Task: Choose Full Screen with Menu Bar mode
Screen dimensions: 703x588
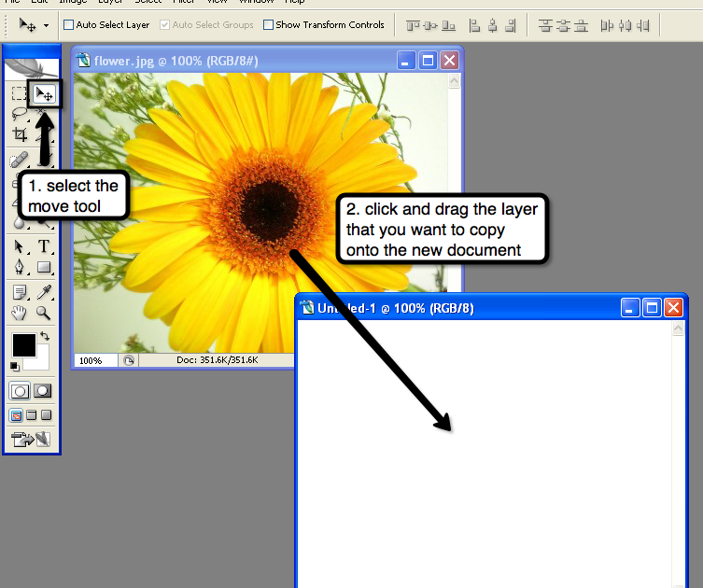Action: (32, 415)
